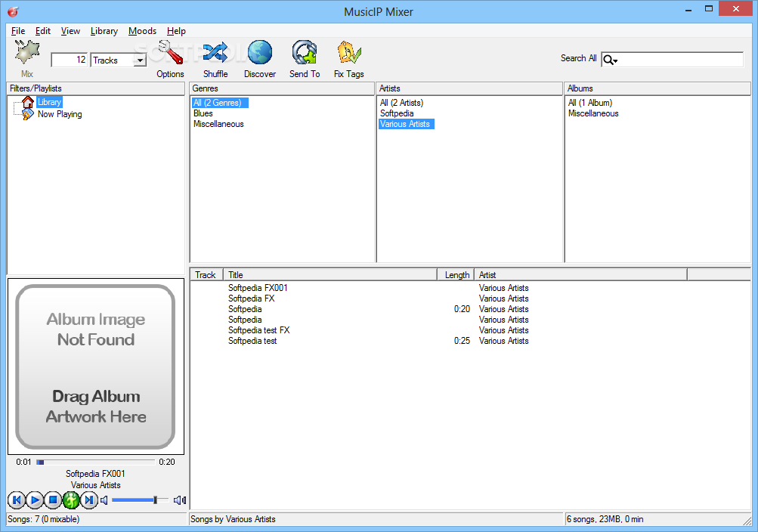
Task: Open the Discover globe icon
Action: (260, 52)
